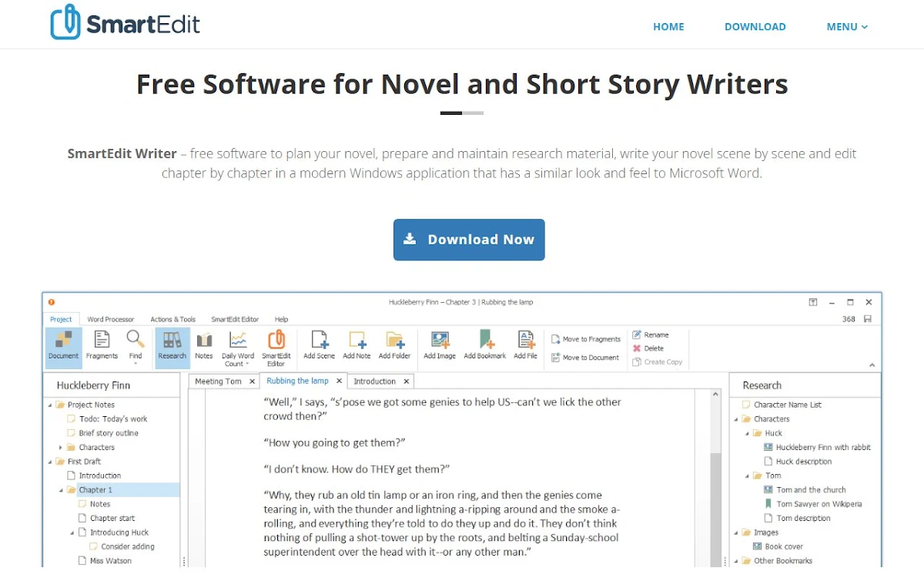Collapse the ribbon with the arrow
Image resolution: width=924 pixels, height=578 pixels.
tap(872, 365)
